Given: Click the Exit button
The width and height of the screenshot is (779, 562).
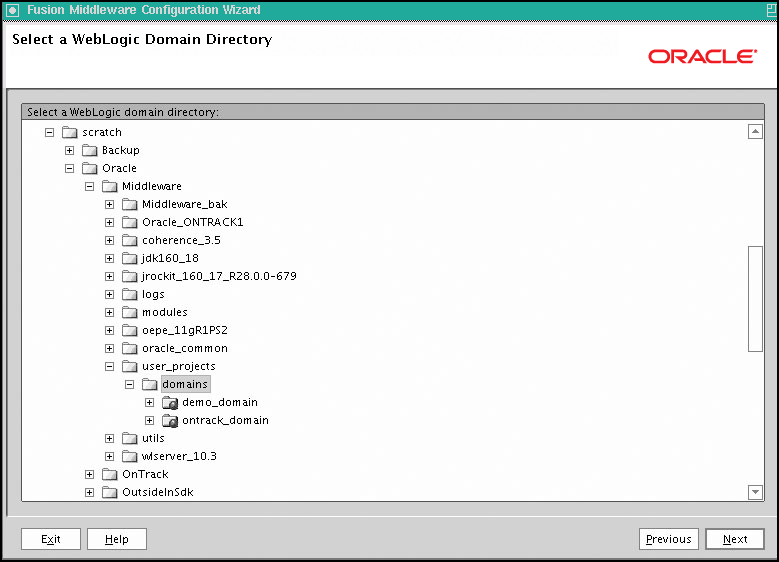Looking at the screenshot, I should (51, 539).
